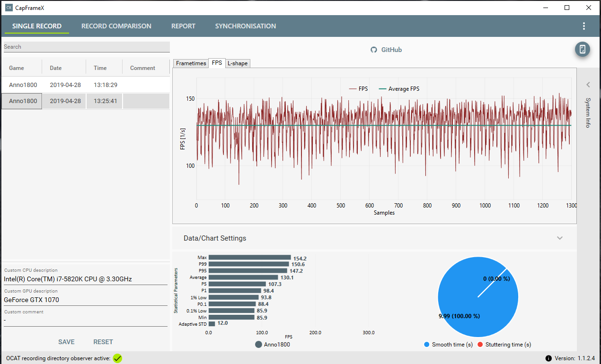
Task: Edit the Custom GPU description field
Action: click(86, 300)
